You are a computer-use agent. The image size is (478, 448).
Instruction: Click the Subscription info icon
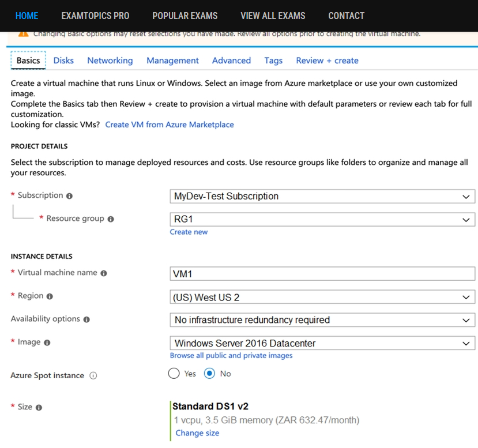pos(70,196)
